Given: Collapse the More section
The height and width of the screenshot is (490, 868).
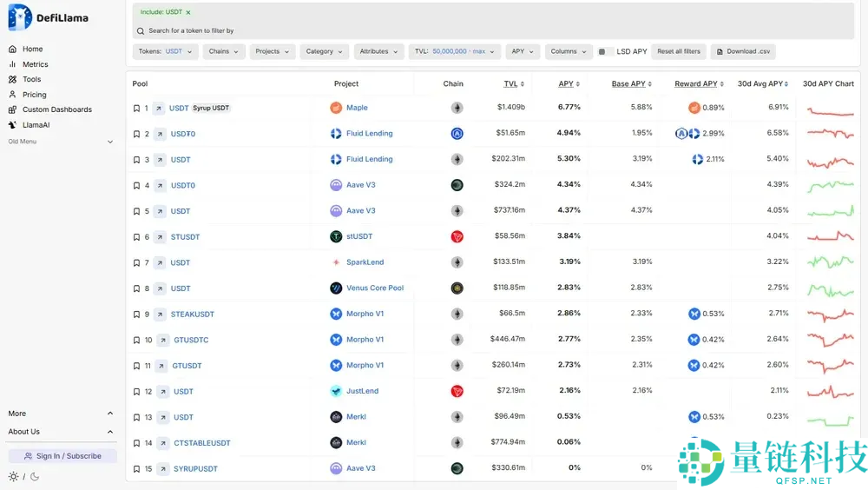Looking at the screenshot, I should 61,414.
